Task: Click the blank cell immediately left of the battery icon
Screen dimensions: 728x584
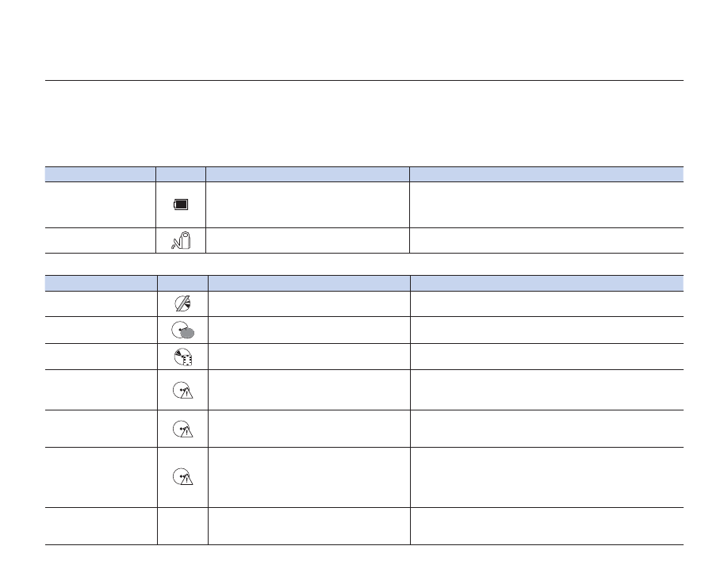Action: (100, 204)
